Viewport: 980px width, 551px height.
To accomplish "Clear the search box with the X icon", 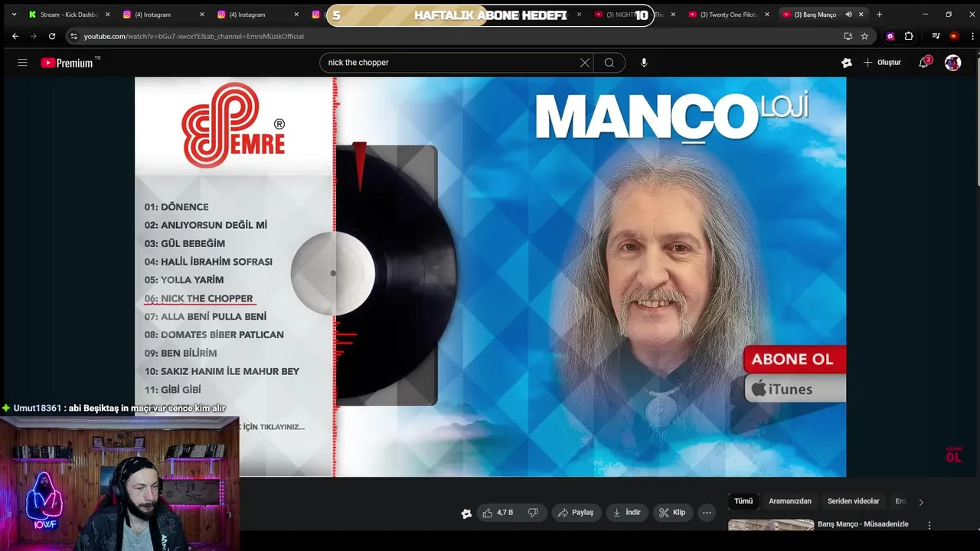I will 585,63.
